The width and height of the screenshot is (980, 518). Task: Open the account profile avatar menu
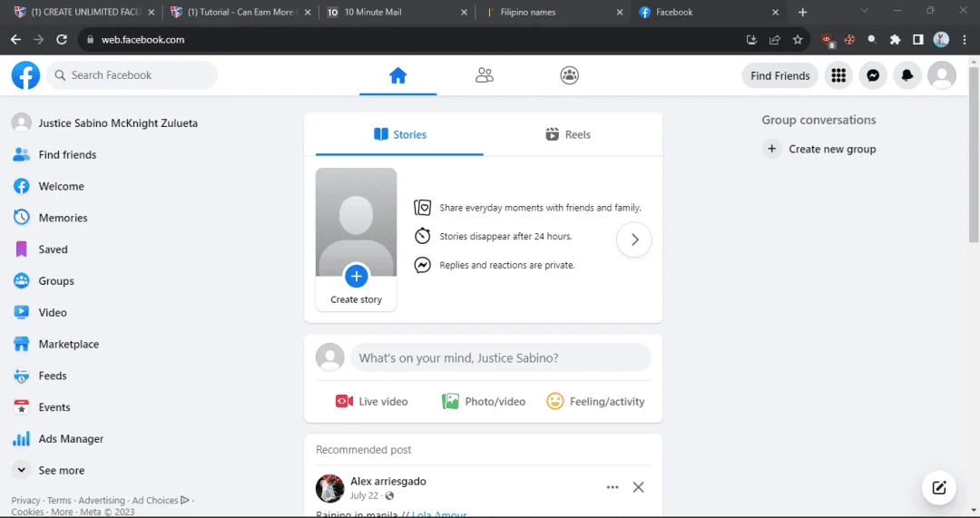[942, 75]
